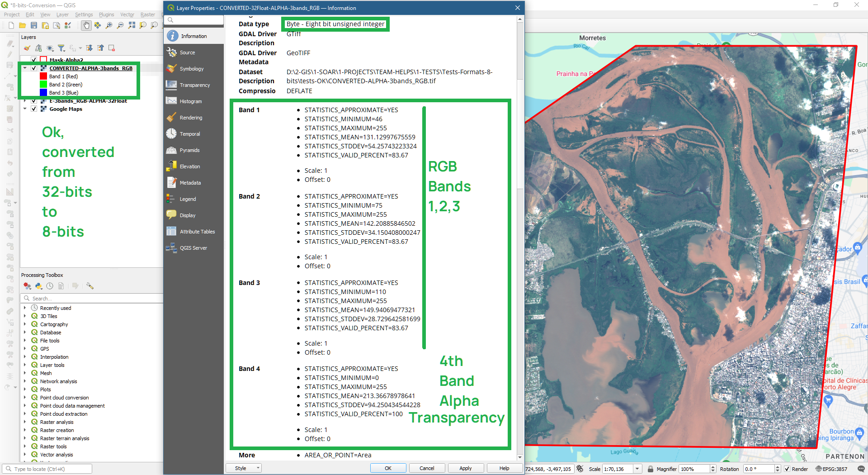Open Processing history clock icon
The height and width of the screenshot is (475, 868).
coord(50,286)
